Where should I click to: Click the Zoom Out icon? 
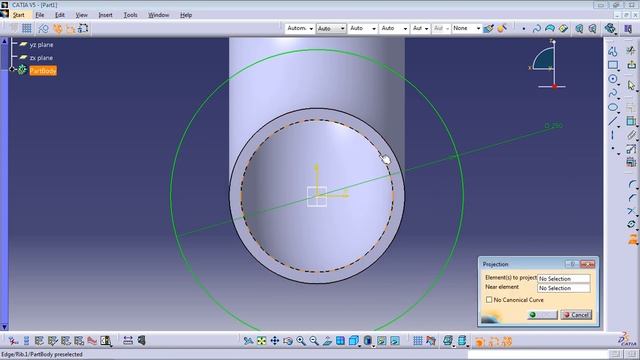314,341
